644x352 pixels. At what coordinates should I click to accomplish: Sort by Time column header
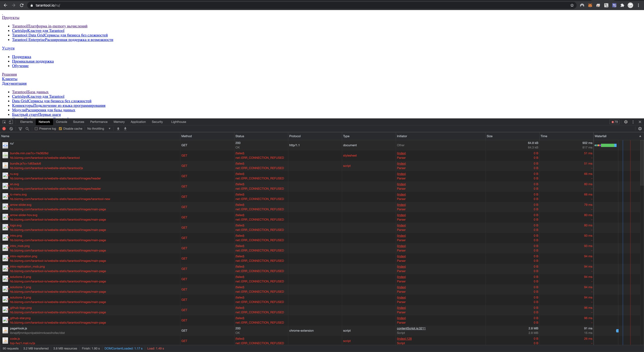tap(566, 136)
